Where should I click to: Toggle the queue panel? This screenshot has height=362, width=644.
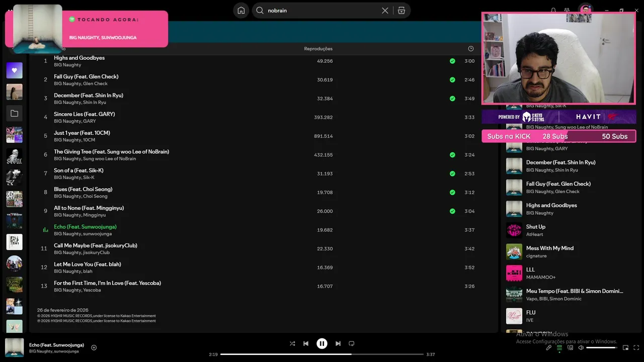(559, 347)
